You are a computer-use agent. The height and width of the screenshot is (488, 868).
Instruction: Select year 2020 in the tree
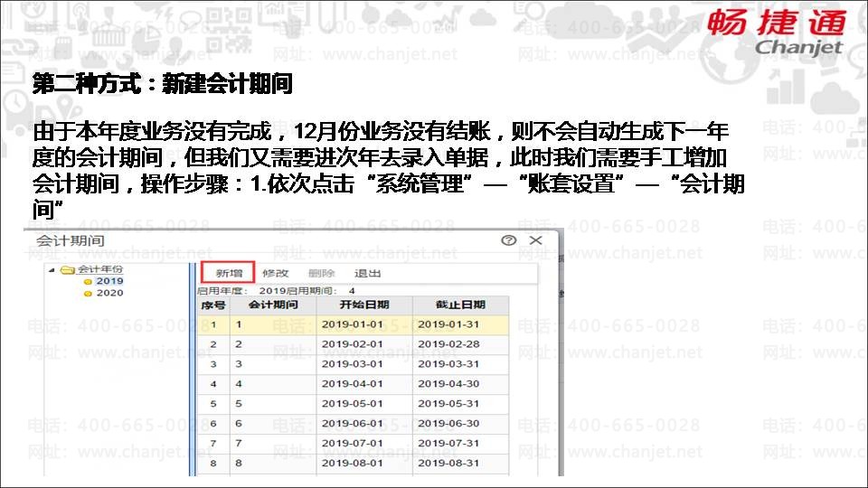coord(109,293)
